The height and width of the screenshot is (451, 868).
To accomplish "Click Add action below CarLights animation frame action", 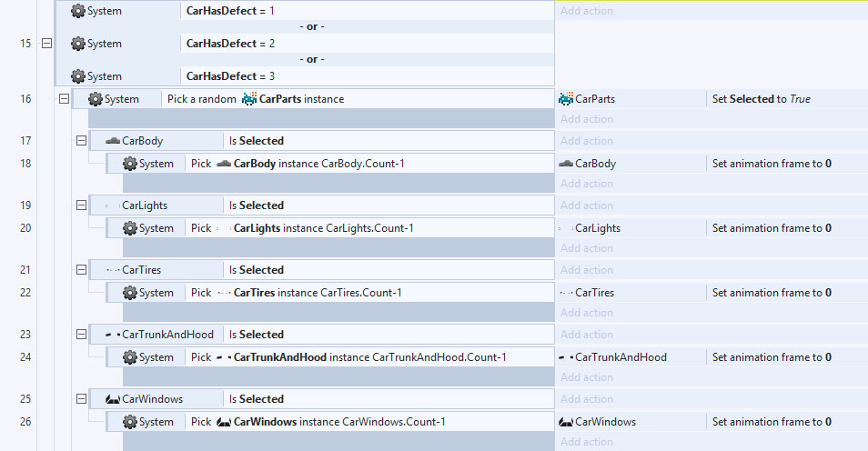I will pyautogui.click(x=586, y=248).
